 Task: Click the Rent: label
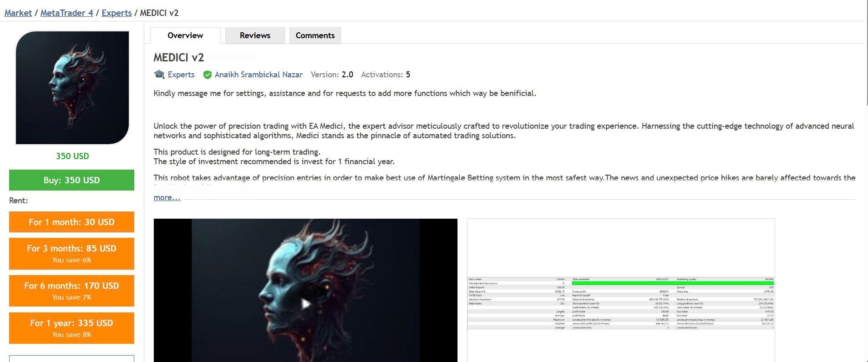[18, 201]
